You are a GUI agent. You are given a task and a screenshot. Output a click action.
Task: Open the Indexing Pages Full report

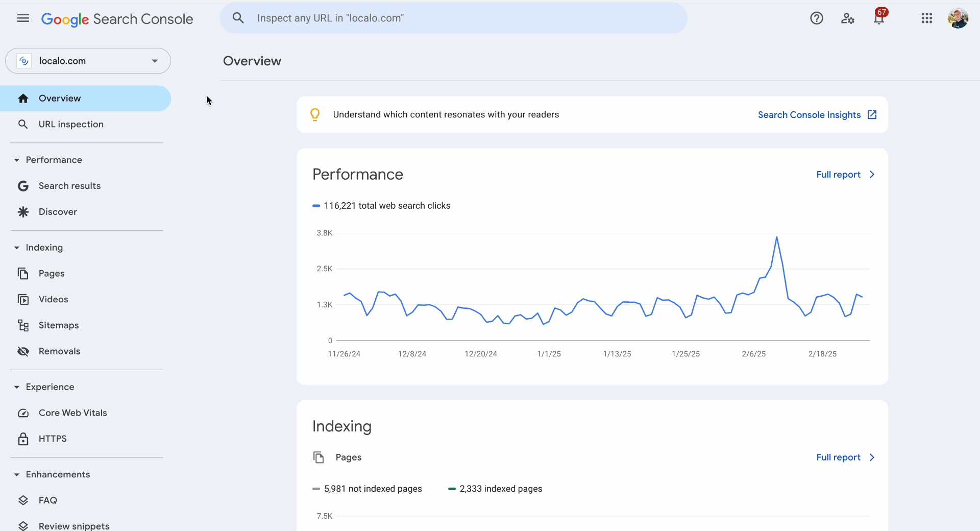click(x=845, y=457)
